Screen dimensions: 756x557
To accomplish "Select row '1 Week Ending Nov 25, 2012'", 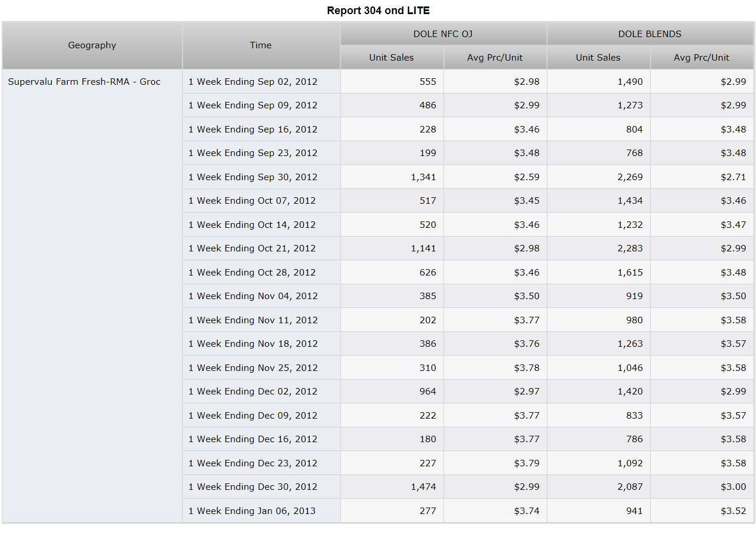I will click(x=261, y=367).
